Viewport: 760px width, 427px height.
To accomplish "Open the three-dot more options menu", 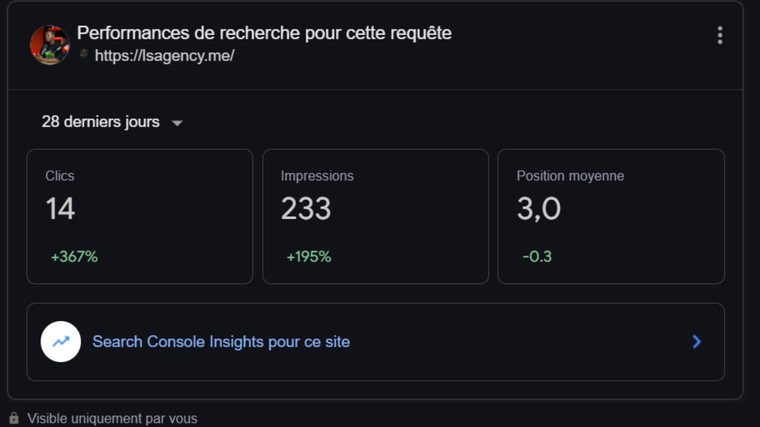I will coord(720,35).
